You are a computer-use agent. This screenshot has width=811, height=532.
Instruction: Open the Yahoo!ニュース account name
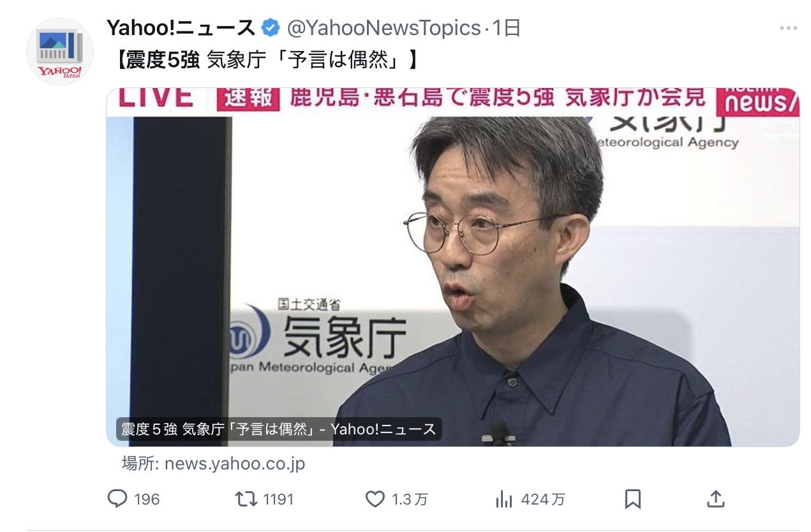[x=181, y=28]
